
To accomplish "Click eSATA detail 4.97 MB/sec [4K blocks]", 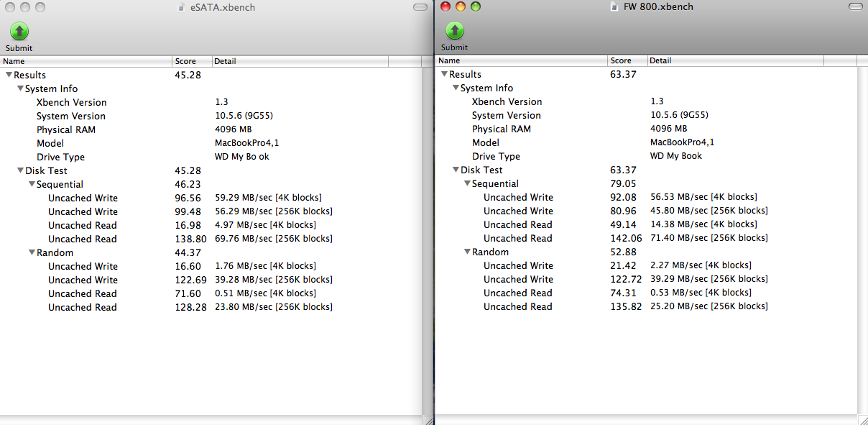I will 265,225.
